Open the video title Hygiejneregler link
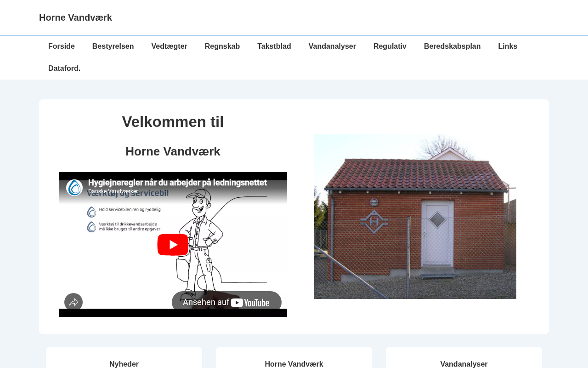The height and width of the screenshot is (368, 588). point(177,183)
